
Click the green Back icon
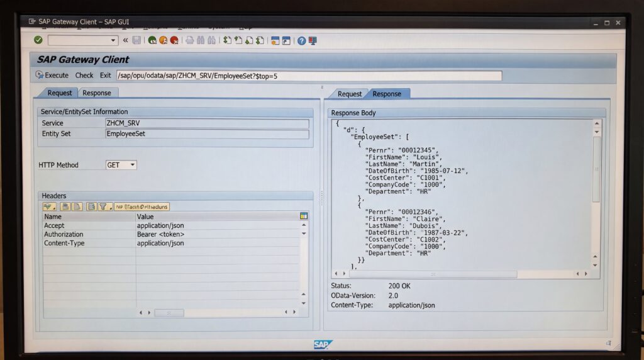[152, 40]
